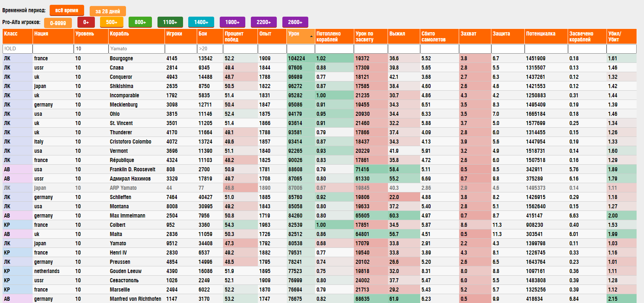Sort by Процент побед column header
The height and width of the screenshot is (303, 644).
pos(240,36)
